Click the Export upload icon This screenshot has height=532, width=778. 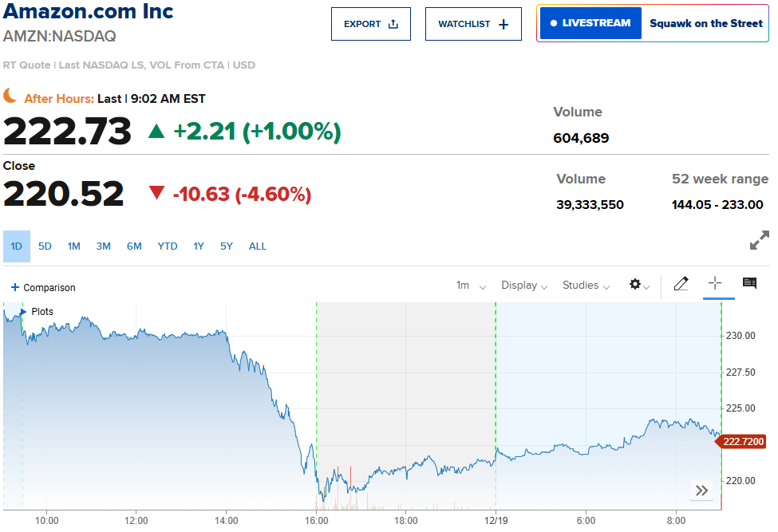coord(393,24)
